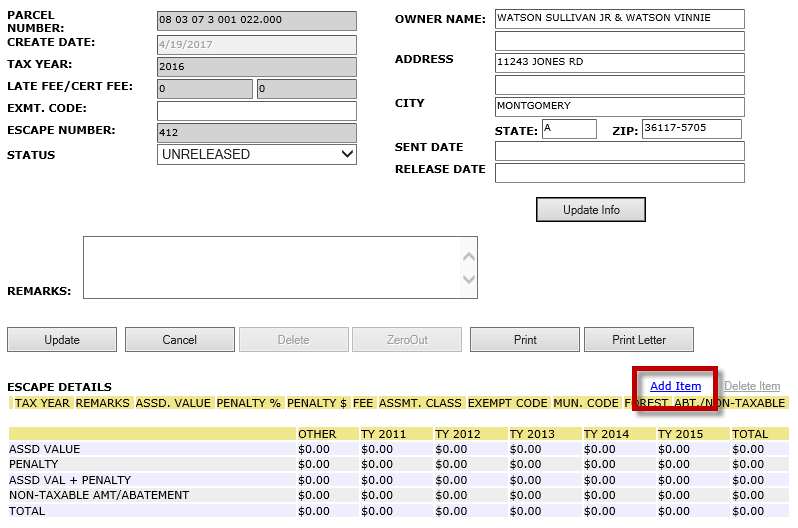Viewport: 798px width, 528px height.
Task: Click the ASSD VALUE row label
Action: tap(45, 449)
